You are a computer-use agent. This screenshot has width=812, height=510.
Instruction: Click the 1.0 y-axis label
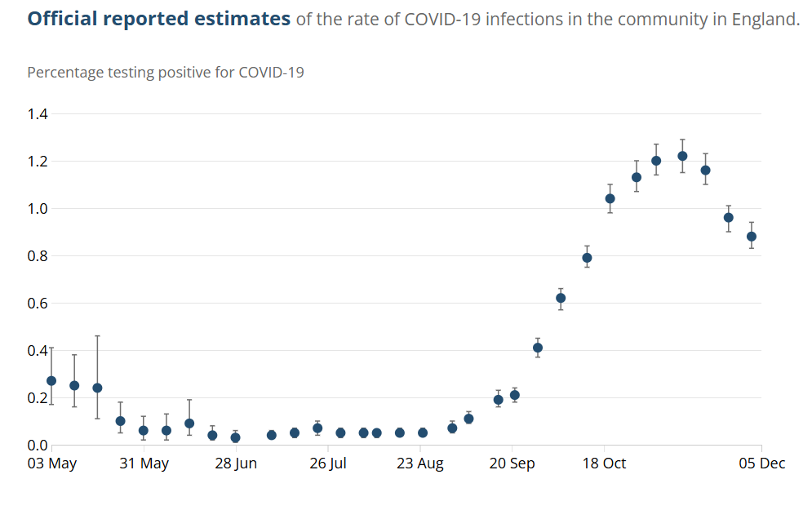pyautogui.click(x=38, y=209)
